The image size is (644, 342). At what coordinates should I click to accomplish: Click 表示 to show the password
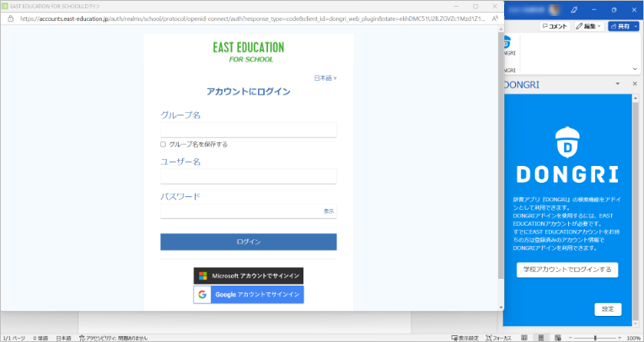coord(329,211)
